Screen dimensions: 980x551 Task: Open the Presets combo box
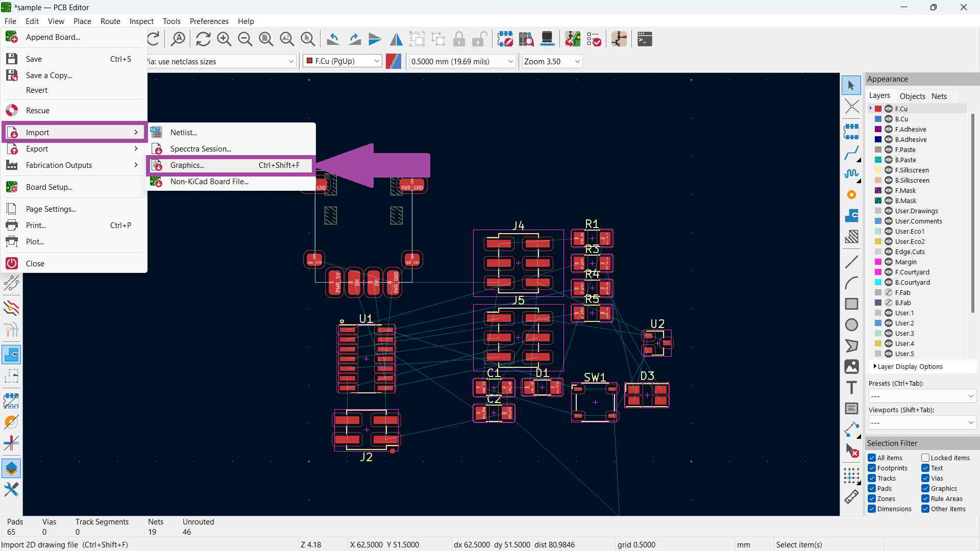pos(922,396)
